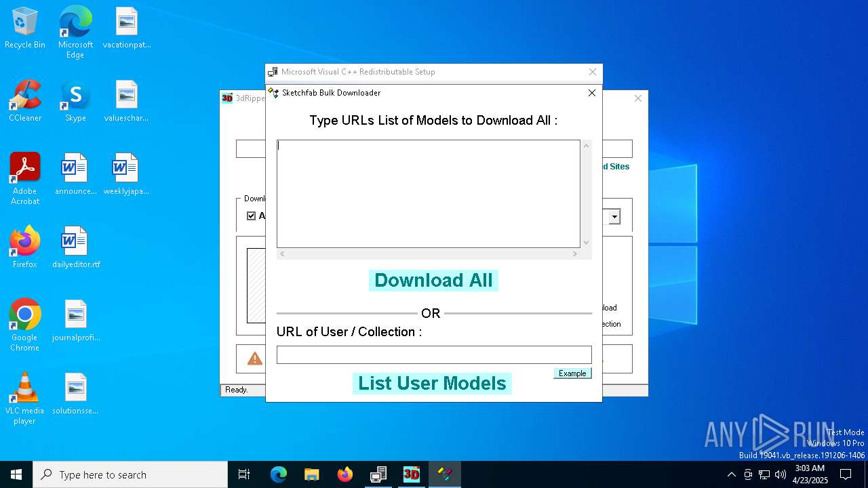Image resolution: width=868 pixels, height=488 pixels.
Task: Click the taskbar search box
Action: pos(130,474)
